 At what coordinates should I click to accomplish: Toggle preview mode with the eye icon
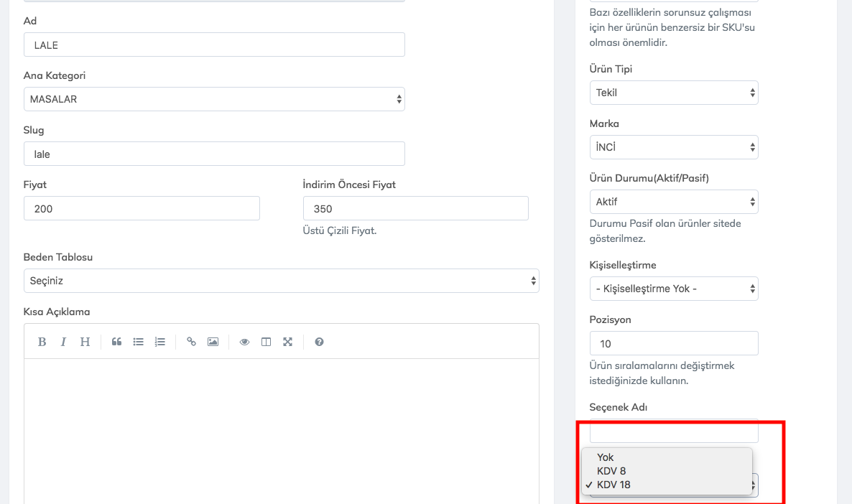244,342
